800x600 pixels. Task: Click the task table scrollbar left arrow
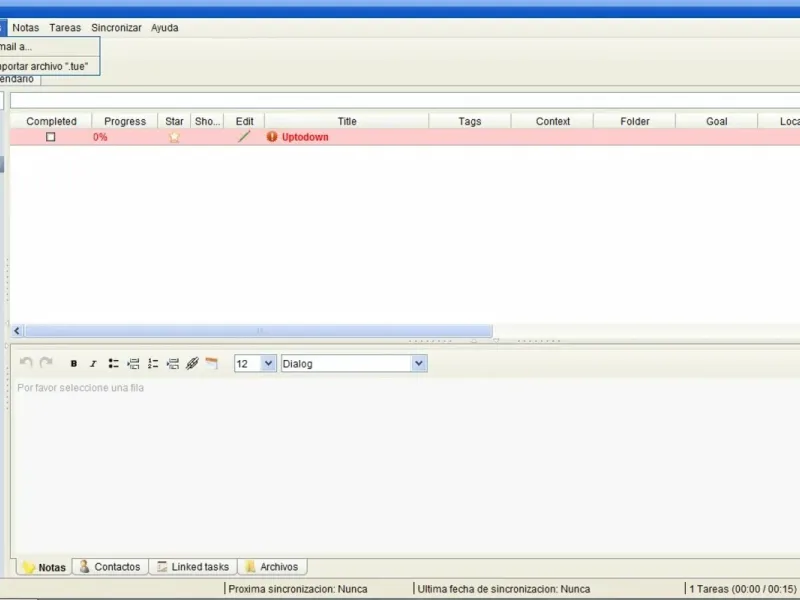point(17,331)
